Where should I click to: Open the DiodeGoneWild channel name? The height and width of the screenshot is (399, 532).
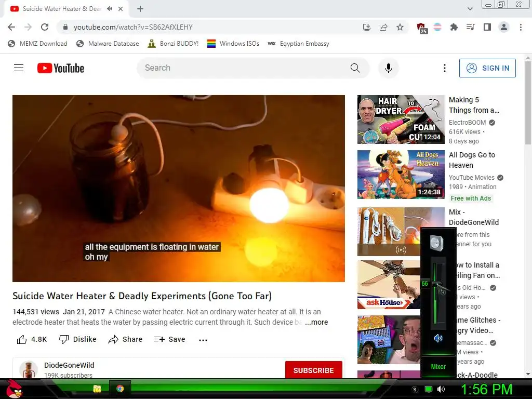pos(69,365)
